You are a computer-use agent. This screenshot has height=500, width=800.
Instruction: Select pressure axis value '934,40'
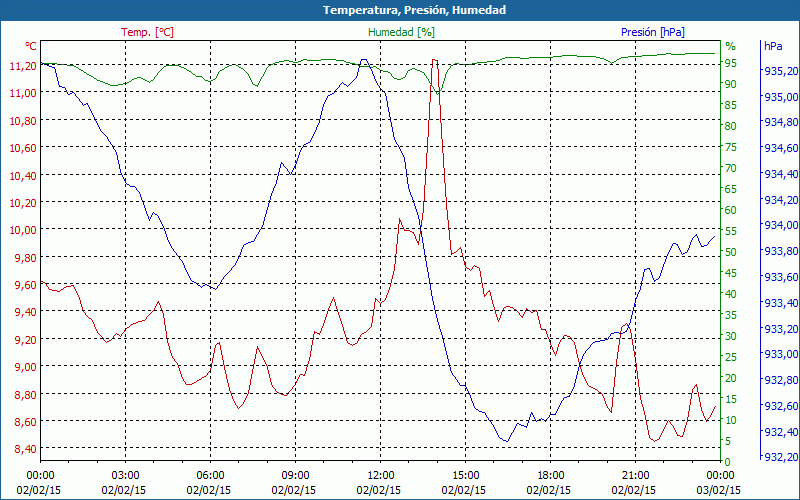coord(781,174)
